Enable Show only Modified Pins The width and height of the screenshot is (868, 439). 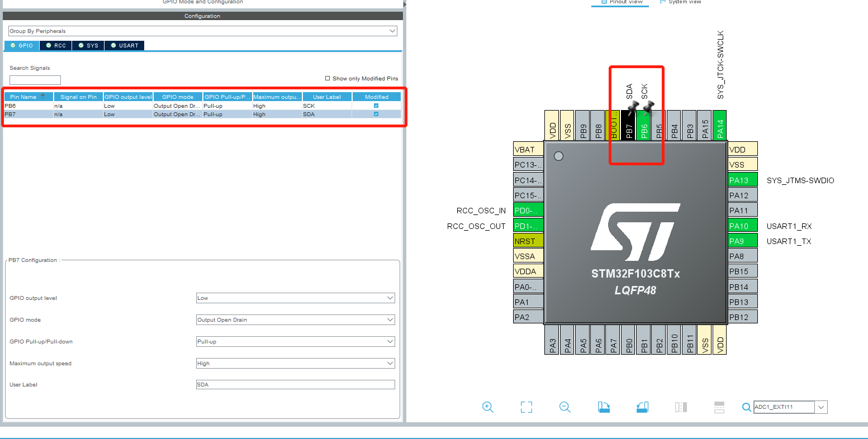329,78
